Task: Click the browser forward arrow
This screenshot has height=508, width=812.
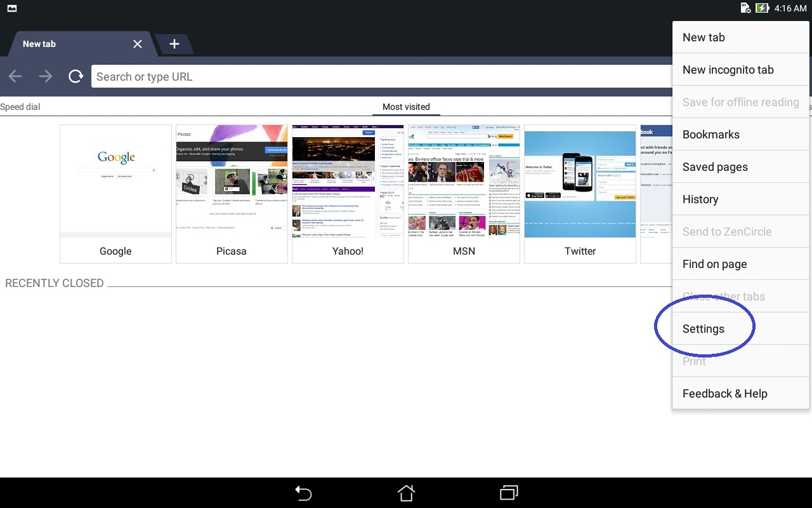Action: tap(46, 77)
